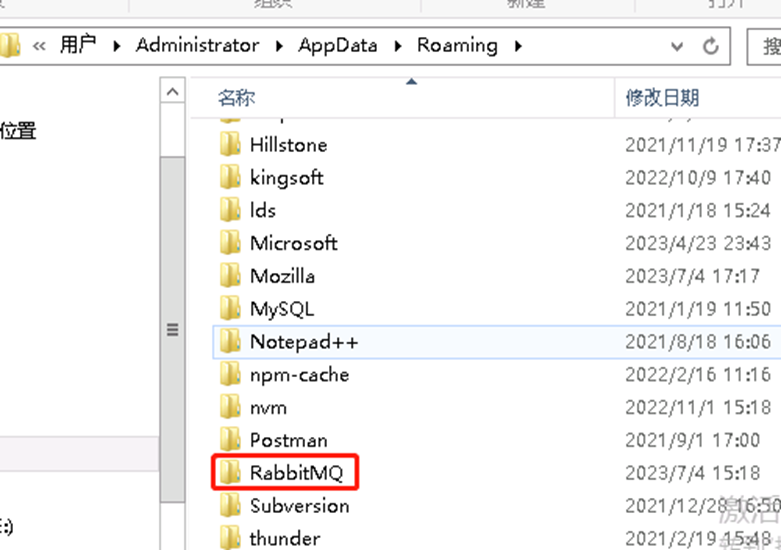Expand the arrow after Administrator breadcrumb

point(279,46)
